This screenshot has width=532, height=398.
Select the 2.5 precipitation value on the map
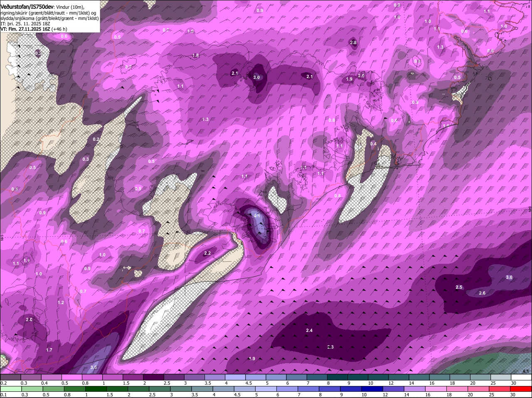pyautogui.click(x=459, y=287)
